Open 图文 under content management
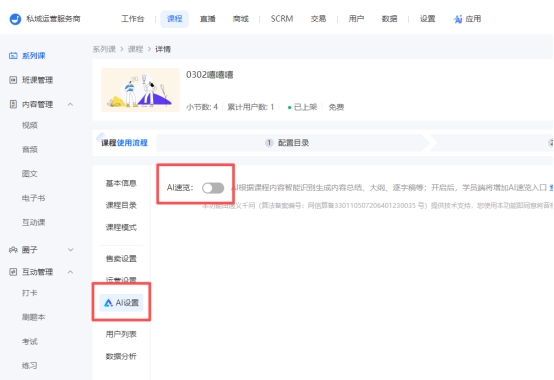The height and width of the screenshot is (380, 554). pyautogui.click(x=30, y=174)
